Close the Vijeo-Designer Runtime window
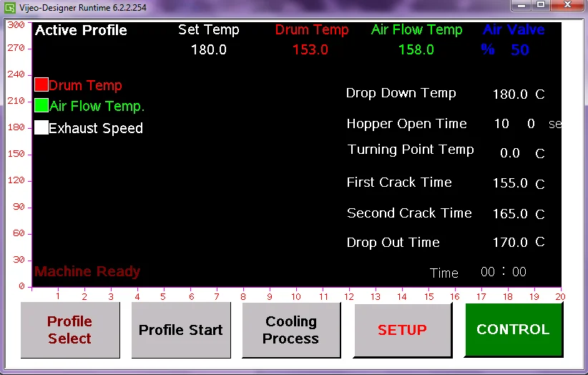Screen dimensions: 588x375 click(x=568, y=5)
